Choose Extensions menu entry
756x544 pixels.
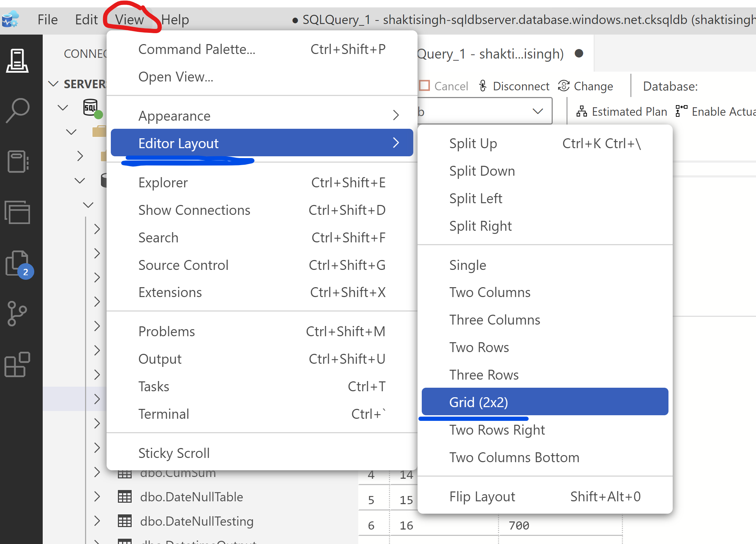(x=262, y=292)
